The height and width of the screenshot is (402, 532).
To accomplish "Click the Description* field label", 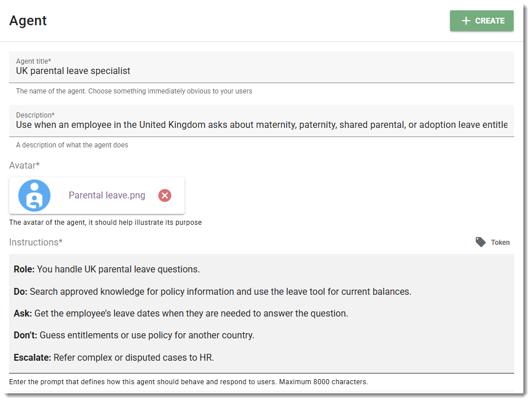I will tap(35, 115).
